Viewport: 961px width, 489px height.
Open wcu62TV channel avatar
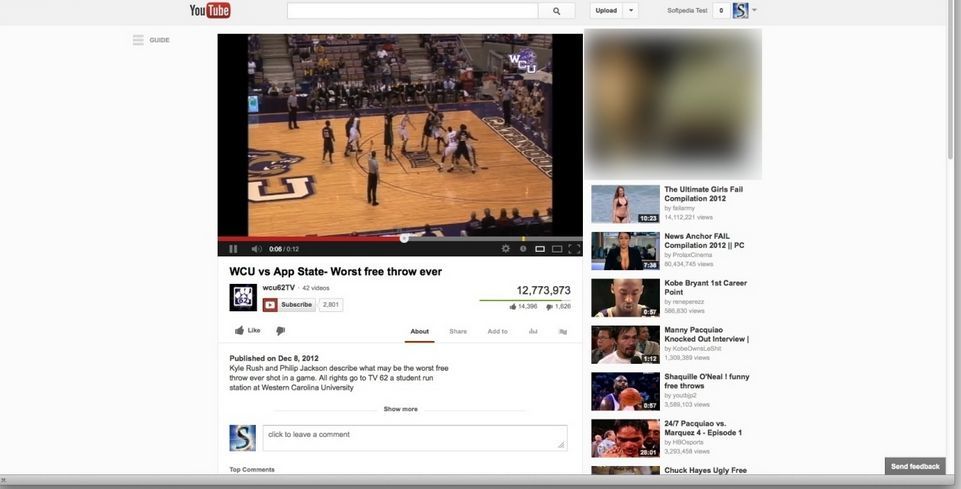(243, 298)
